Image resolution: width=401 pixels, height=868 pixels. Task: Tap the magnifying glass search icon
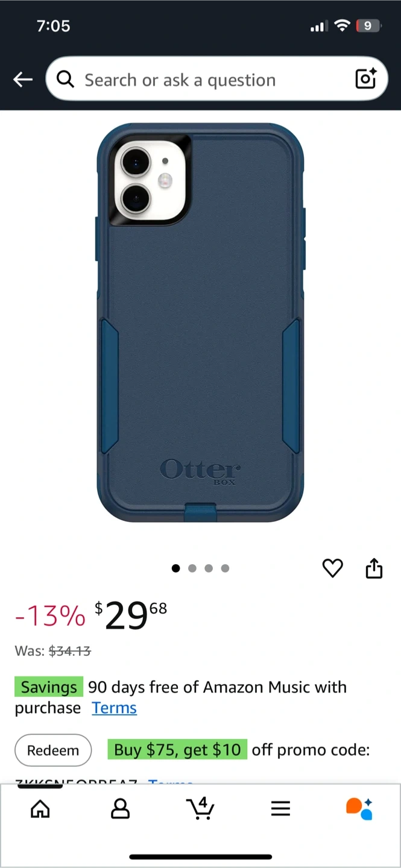65,79
